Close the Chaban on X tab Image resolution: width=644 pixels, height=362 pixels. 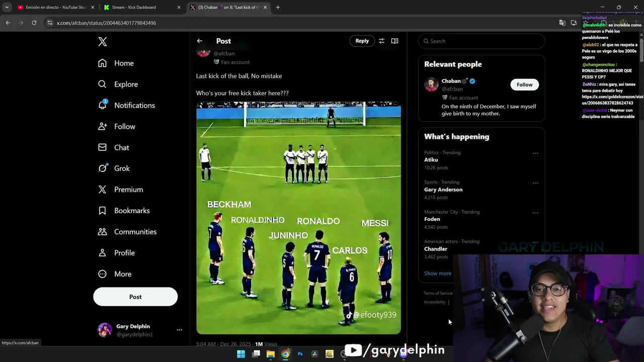point(265,8)
